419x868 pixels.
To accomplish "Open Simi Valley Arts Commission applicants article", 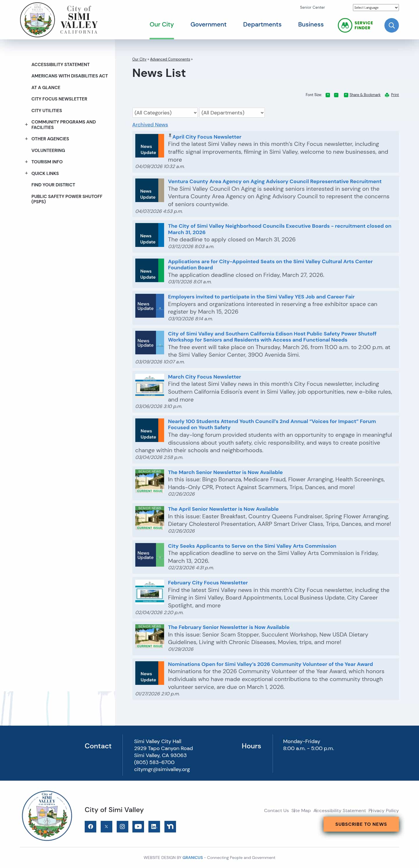I will pos(252,546).
